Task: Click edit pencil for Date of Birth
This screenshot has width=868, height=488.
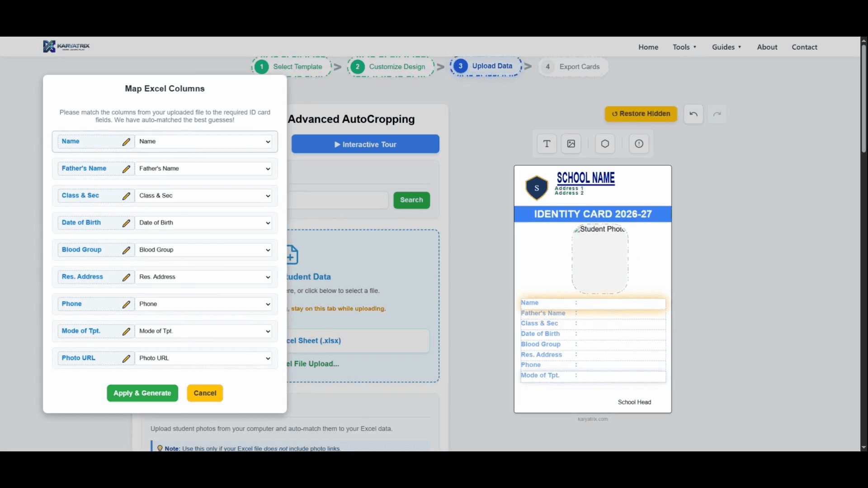Action: point(126,223)
